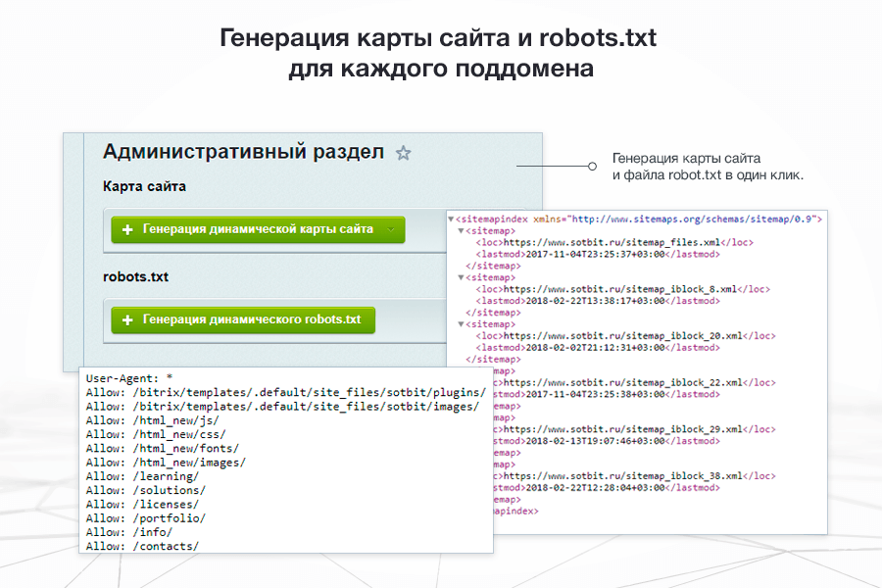Click the Карта сайта section heading

coord(144,186)
